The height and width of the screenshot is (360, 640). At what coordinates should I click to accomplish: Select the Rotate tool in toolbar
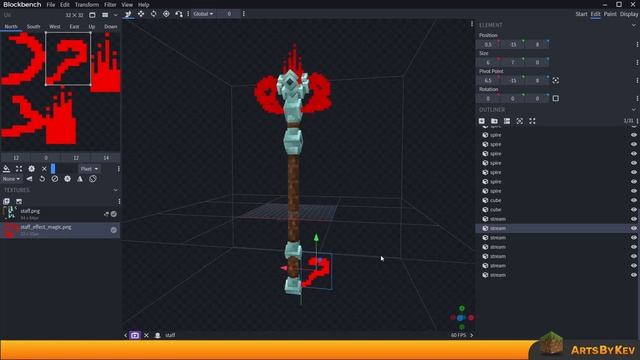tap(153, 14)
